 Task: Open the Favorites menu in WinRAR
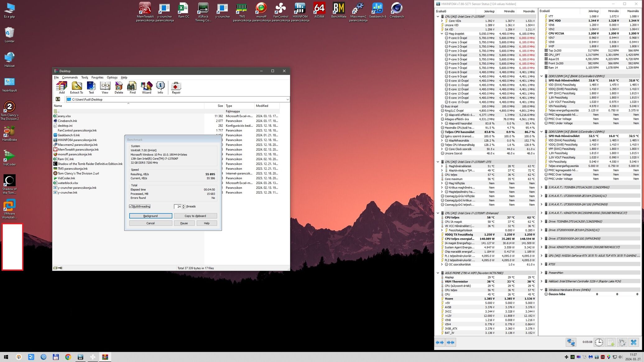[97, 77]
